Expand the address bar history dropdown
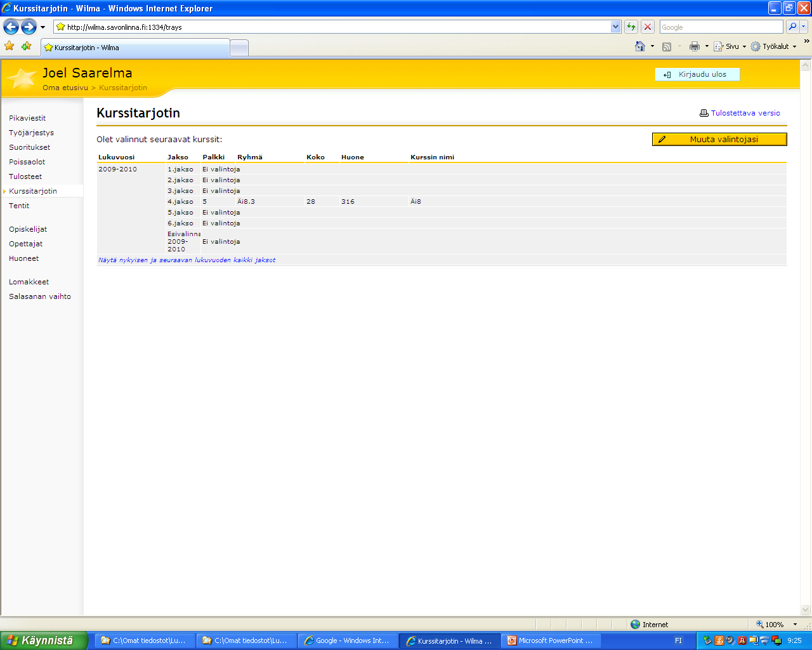The image size is (812, 650). point(615,27)
